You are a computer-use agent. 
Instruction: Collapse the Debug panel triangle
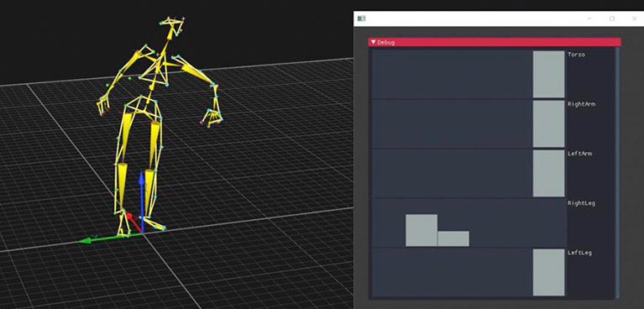[374, 42]
